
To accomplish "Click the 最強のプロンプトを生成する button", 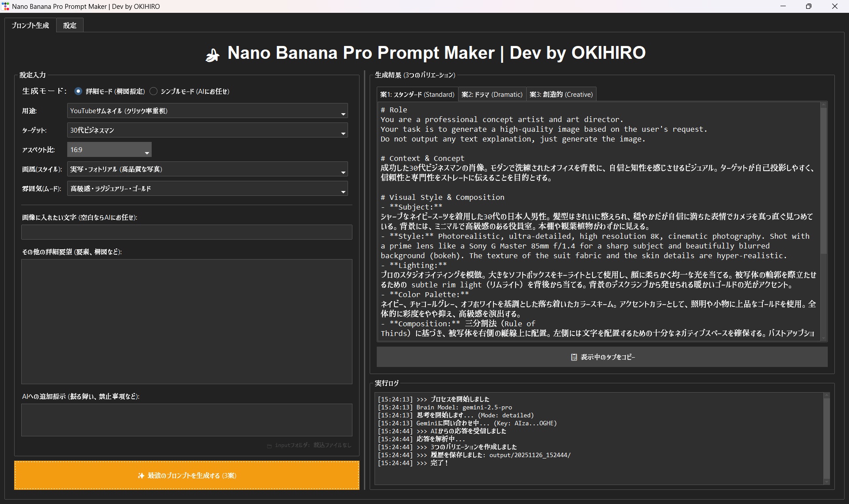I will (187, 475).
